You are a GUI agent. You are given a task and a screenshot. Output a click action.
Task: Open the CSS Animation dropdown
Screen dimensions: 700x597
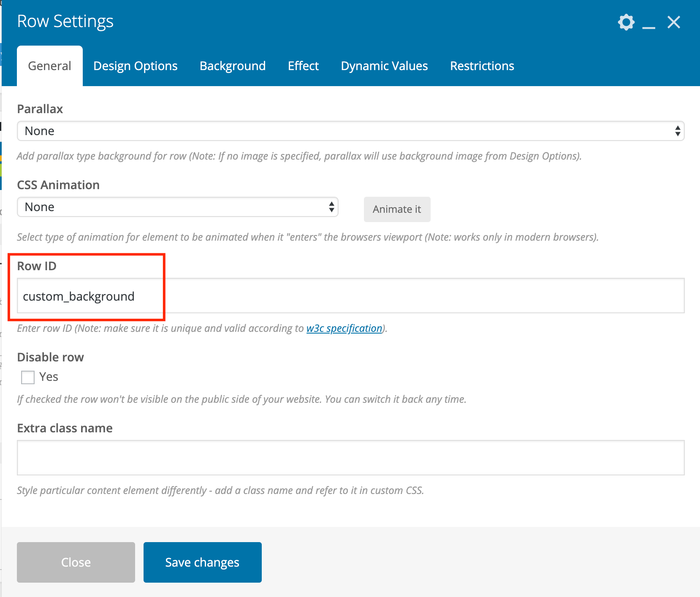177,207
